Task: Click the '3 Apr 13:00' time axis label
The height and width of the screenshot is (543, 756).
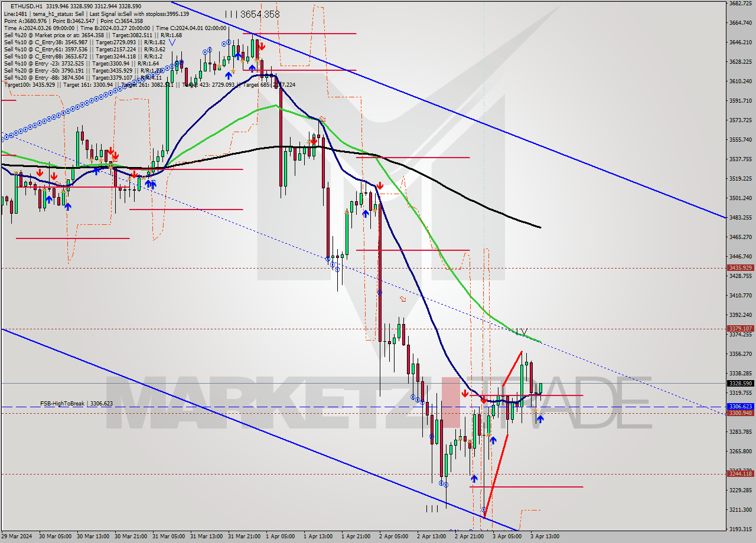Action: click(x=545, y=537)
